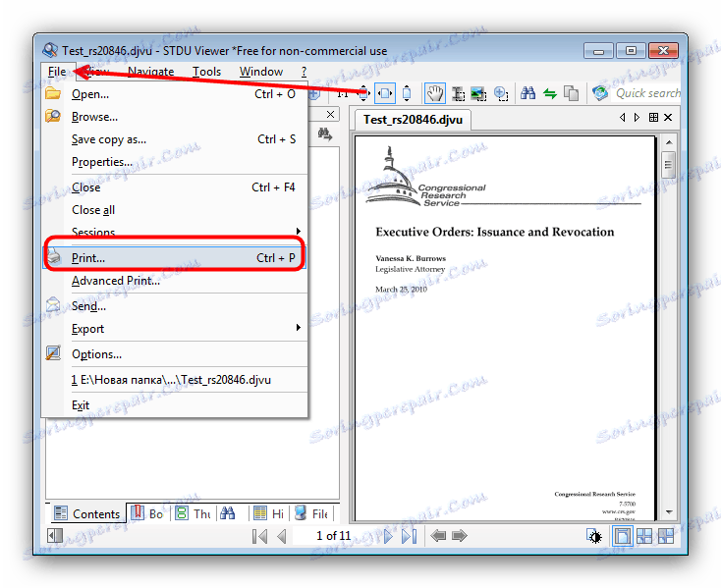Select the Hand pan tool
Image resolution: width=721 pixels, height=588 pixels.
tap(434, 93)
